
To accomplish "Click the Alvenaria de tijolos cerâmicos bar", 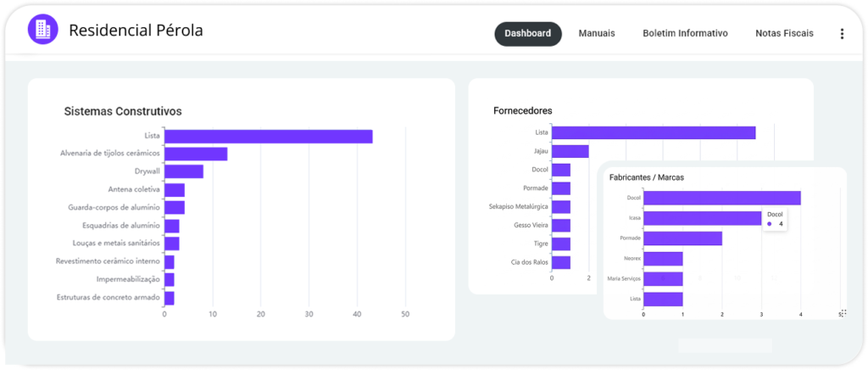I will (196, 154).
